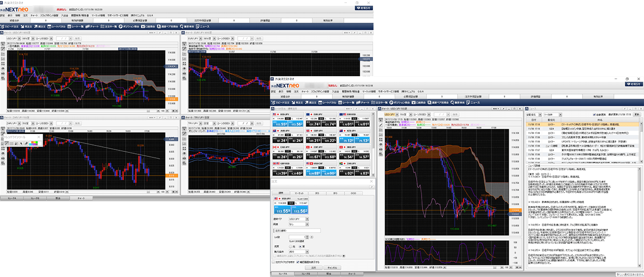Viewport: 644px width, 277px height.
Task: Select the line drawing tool in back USD/JPY chart
Action: [x=3, y=49]
